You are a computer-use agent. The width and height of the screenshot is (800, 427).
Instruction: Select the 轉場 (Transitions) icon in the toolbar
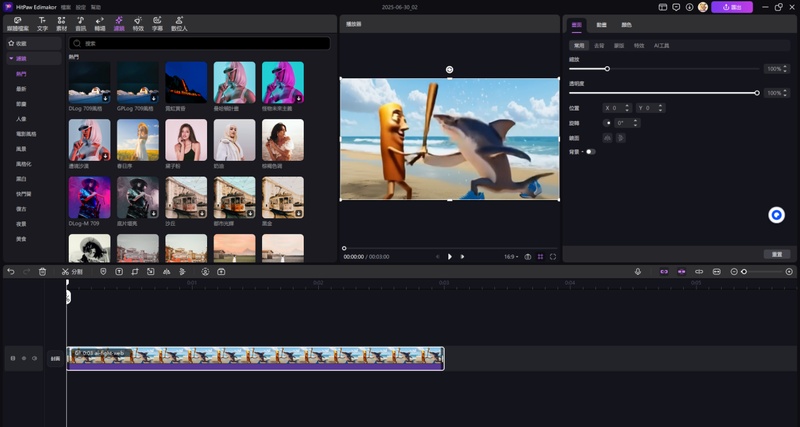(100, 21)
